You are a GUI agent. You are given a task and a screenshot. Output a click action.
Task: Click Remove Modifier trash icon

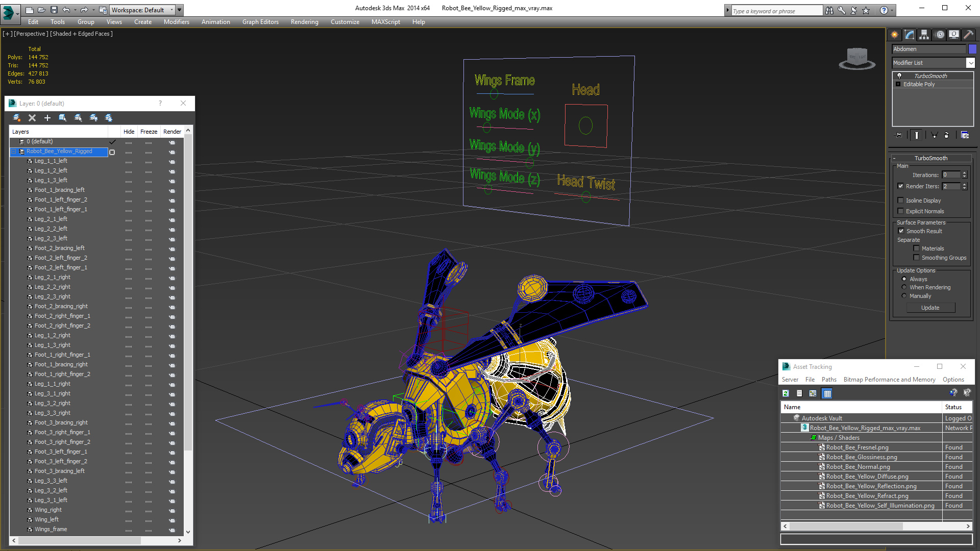[x=947, y=135]
